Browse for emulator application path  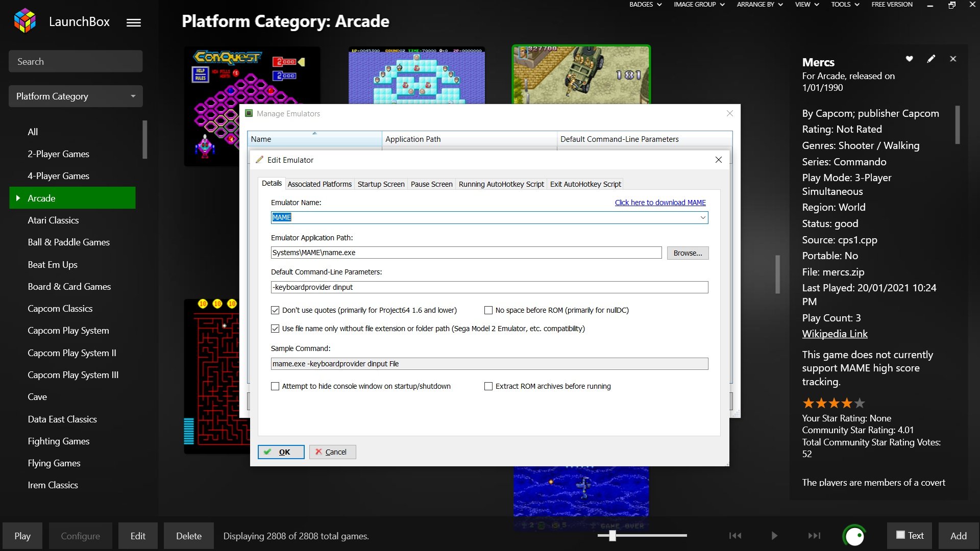point(688,253)
